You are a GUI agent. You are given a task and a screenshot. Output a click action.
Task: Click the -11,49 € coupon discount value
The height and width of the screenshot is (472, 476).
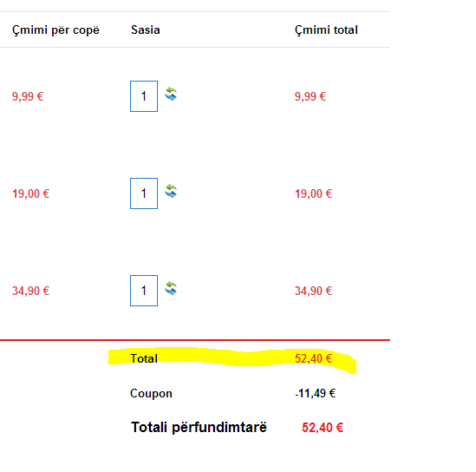pos(315,394)
